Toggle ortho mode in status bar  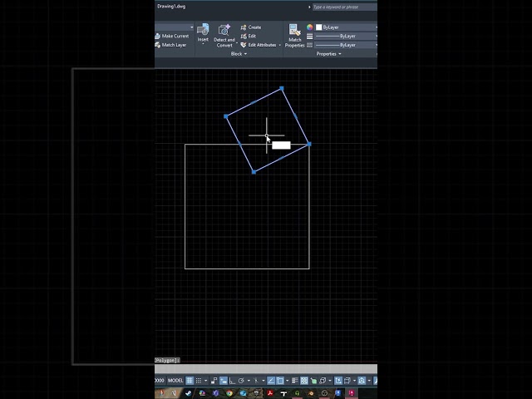tap(232, 381)
